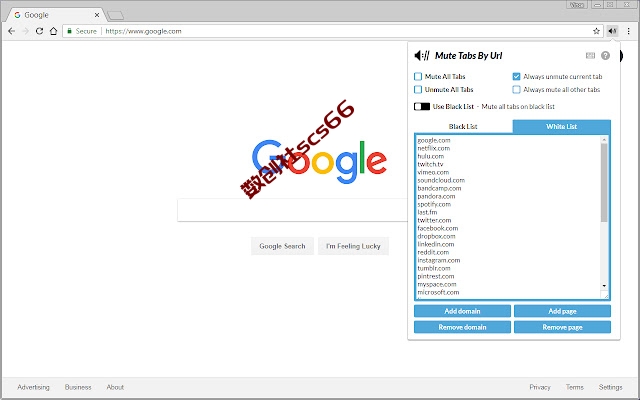640x400 pixels.
Task: Select instagram.com in the white list
Action: [439, 260]
